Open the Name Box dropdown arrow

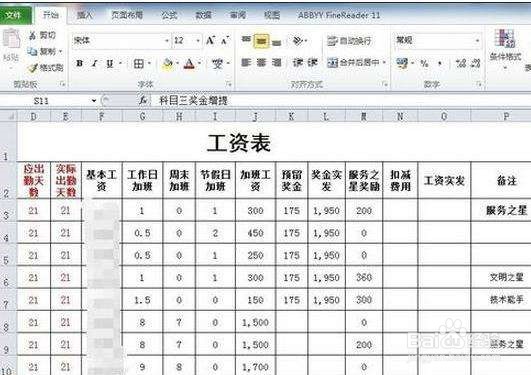(94, 101)
